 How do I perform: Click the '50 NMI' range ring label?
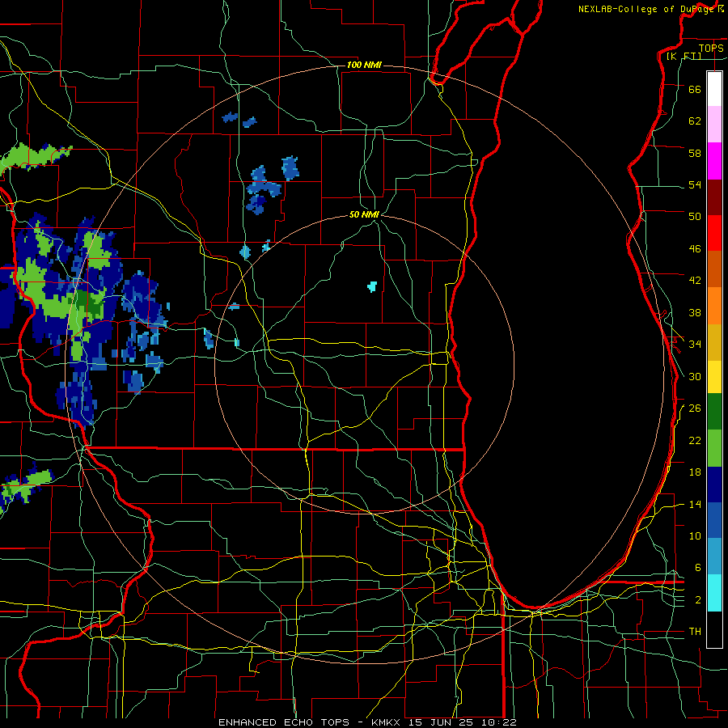click(x=364, y=214)
